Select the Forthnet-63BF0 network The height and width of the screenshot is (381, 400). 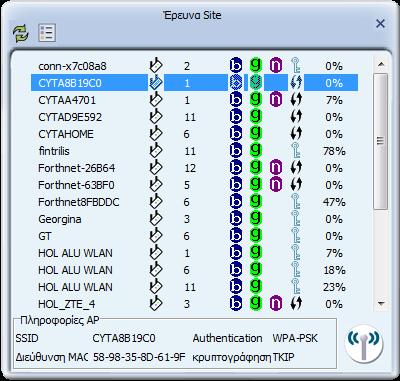click(76, 185)
